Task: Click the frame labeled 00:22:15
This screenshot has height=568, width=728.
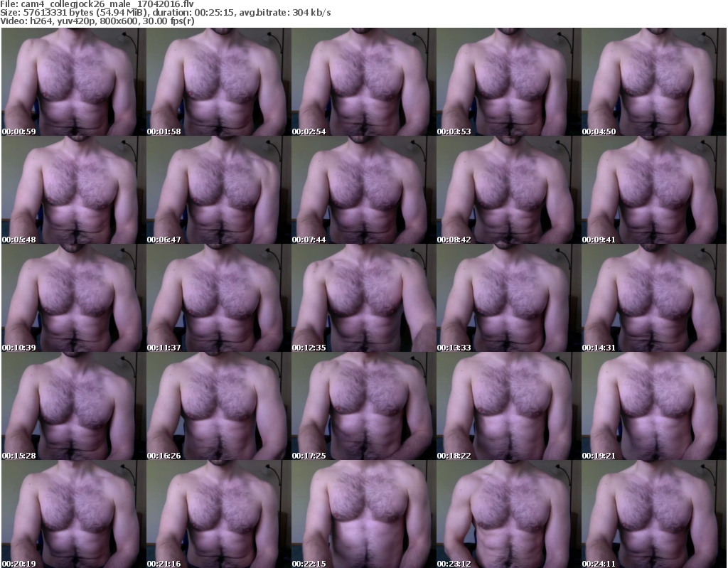Action: coord(363,514)
